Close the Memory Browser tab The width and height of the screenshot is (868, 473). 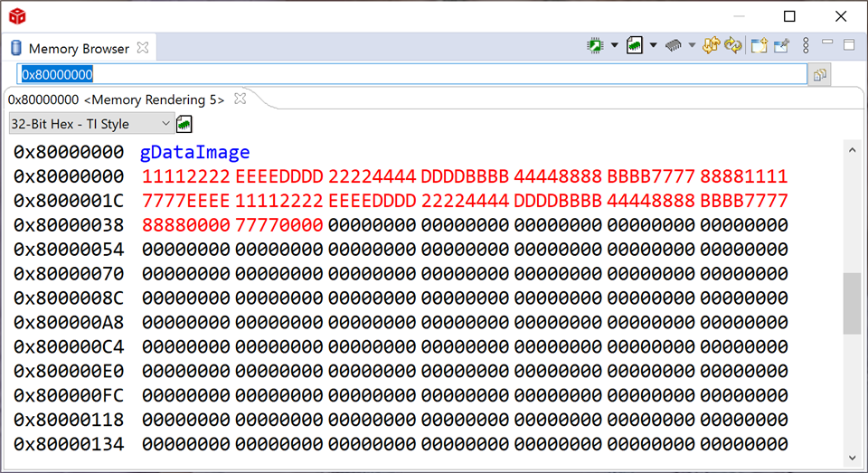143,48
